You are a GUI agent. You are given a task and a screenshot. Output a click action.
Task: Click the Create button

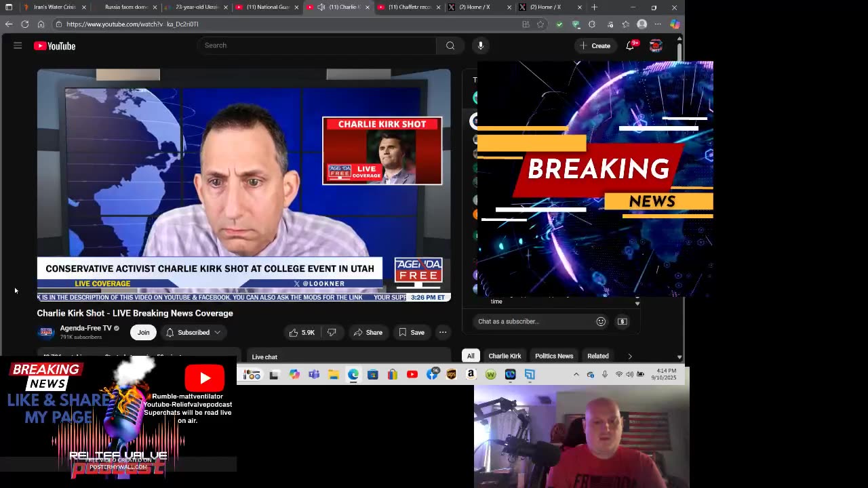595,45
